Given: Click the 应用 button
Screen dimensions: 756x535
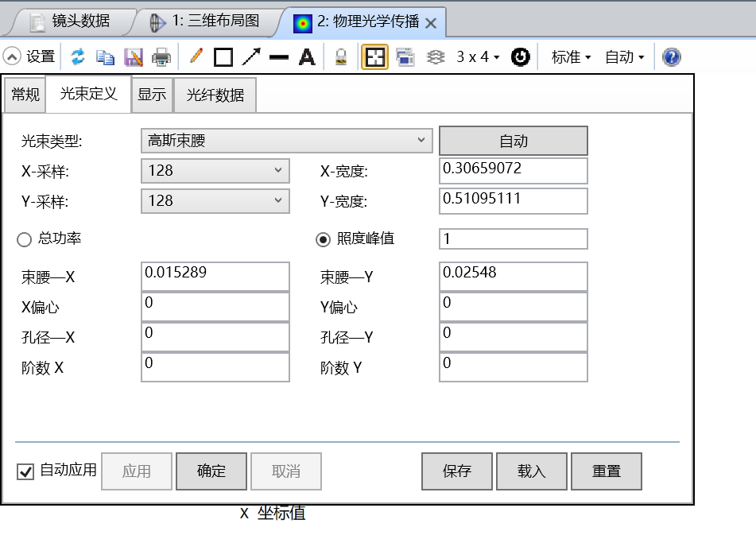Looking at the screenshot, I should [x=137, y=471].
